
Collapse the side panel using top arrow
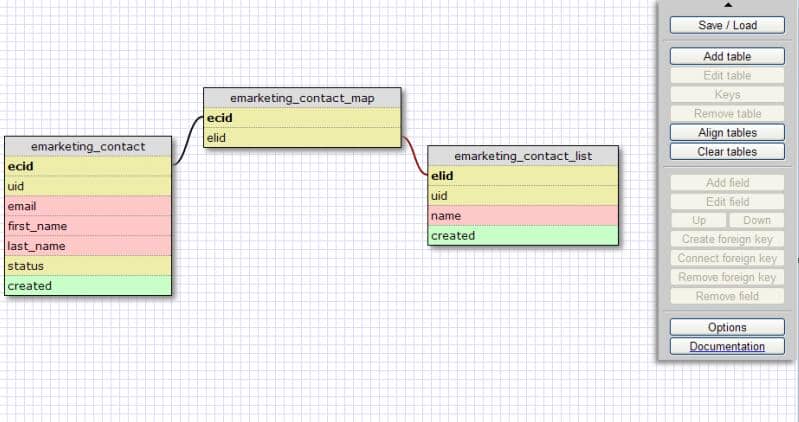pyautogui.click(x=727, y=6)
